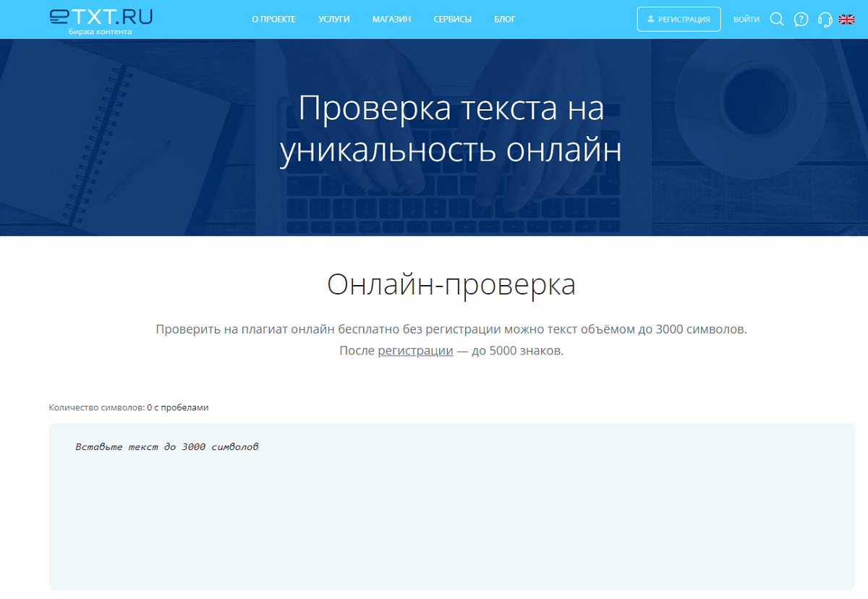868x599 pixels.
Task: Expand the СЕРВИСЫ menu
Action: [x=452, y=20]
